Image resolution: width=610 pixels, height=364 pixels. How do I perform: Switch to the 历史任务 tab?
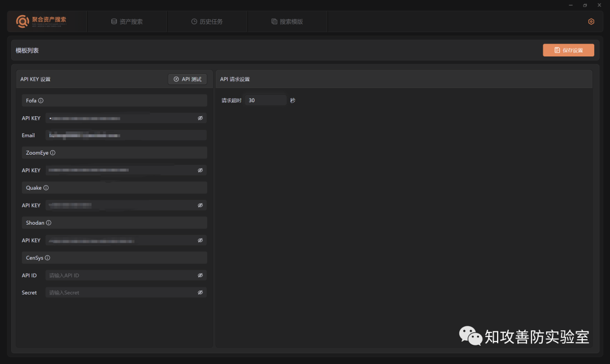click(x=207, y=22)
